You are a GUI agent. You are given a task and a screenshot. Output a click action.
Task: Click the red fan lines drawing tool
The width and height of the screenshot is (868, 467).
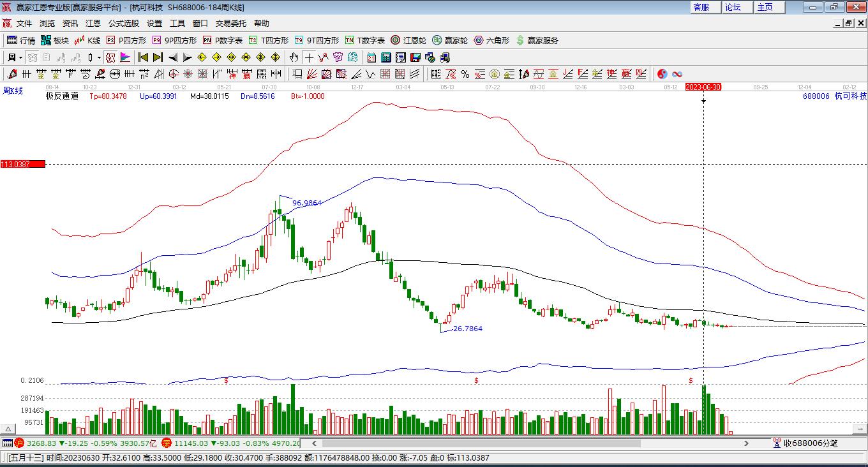[311, 74]
